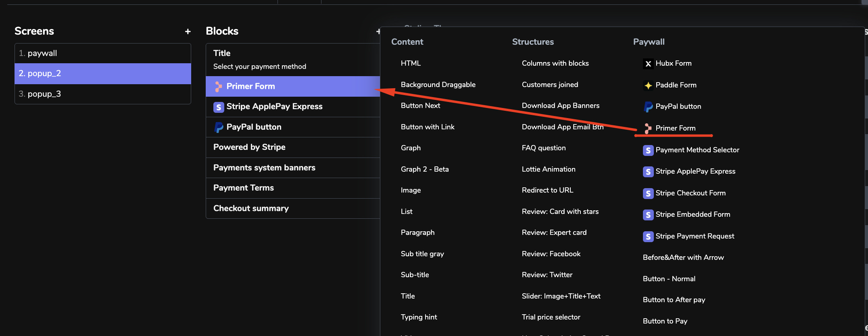
Task: Add Trial price selector structure
Action: click(551, 317)
